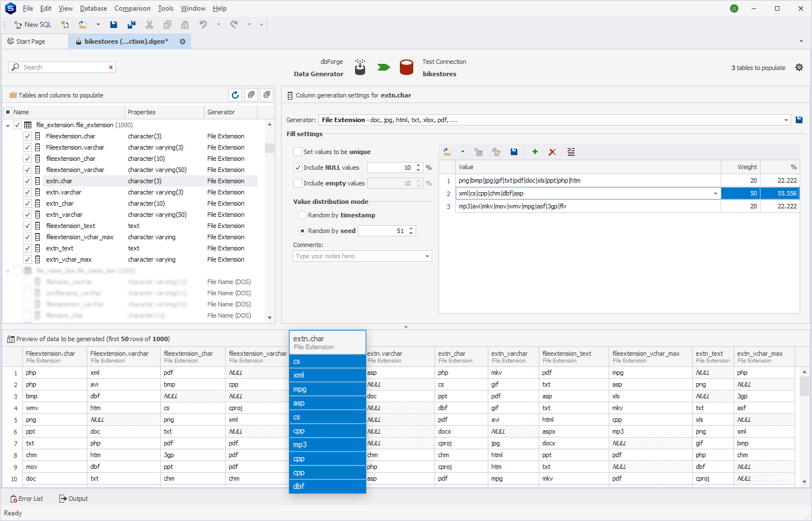The height and width of the screenshot is (521, 812).
Task: Save the value list with the blue disk icon
Action: click(x=514, y=152)
